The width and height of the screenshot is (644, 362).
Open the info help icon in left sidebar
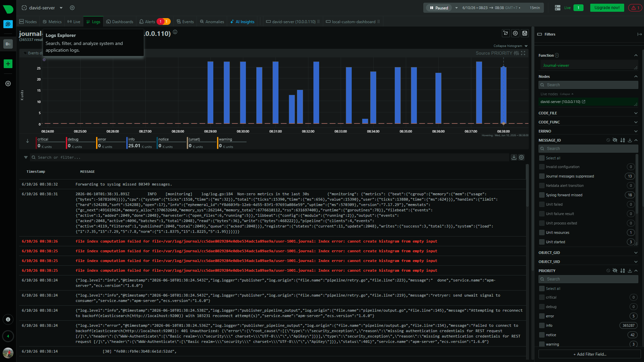[x=8, y=319]
